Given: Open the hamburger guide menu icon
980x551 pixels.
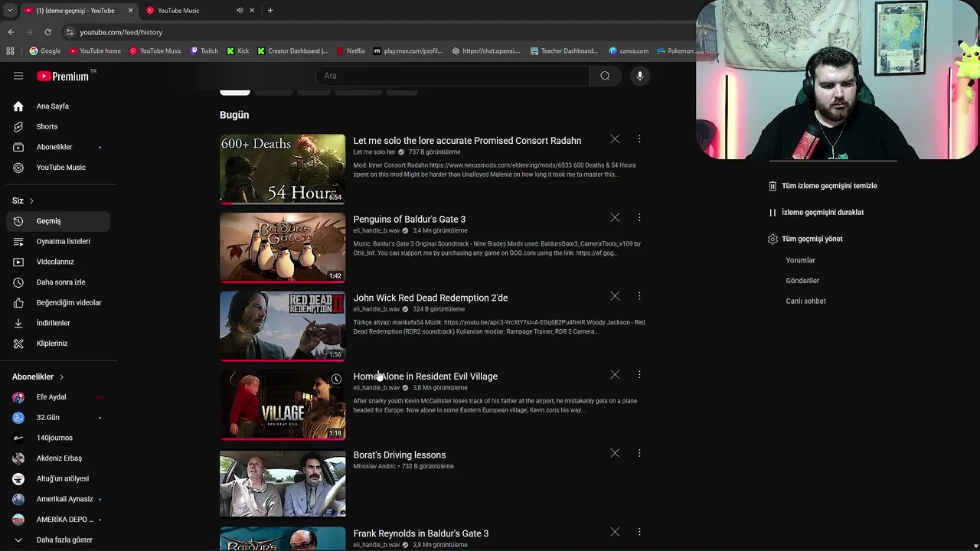Looking at the screenshot, I should [18, 76].
